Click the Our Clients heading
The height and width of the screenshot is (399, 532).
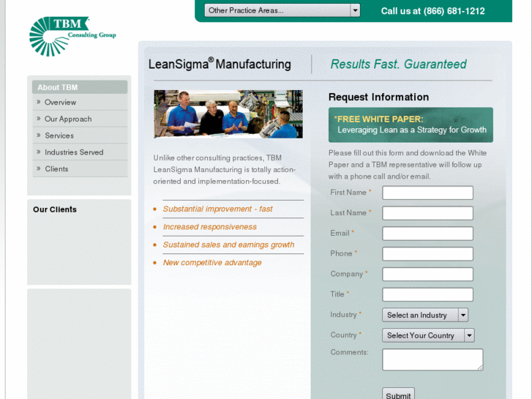click(x=55, y=209)
